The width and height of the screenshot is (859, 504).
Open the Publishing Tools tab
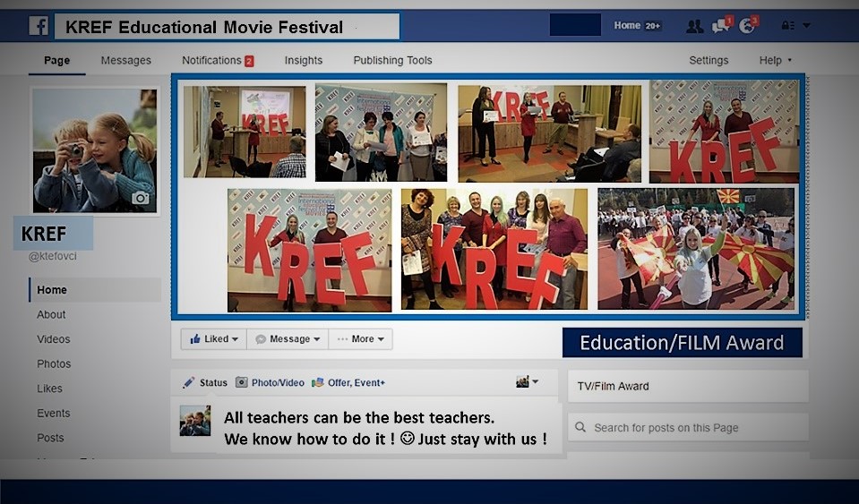click(x=393, y=60)
